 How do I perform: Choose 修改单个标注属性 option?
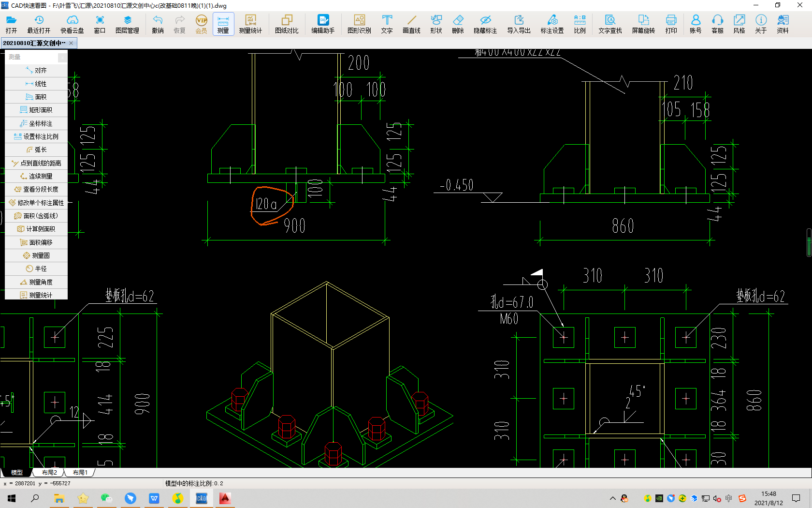coord(36,203)
